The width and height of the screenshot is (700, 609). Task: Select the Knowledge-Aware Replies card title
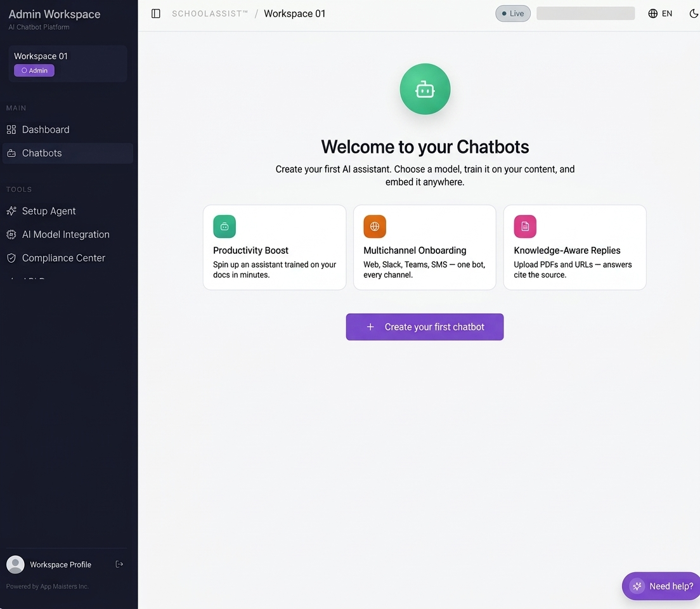567,250
